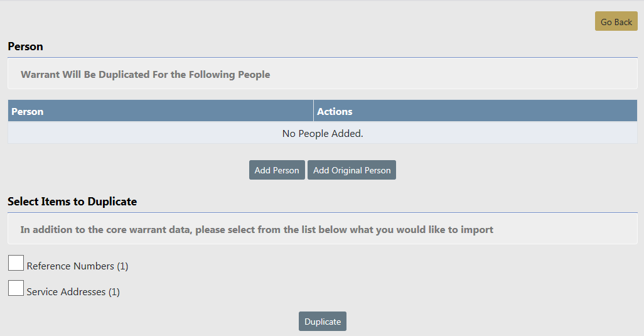Click the Go Back button

pyautogui.click(x=616, y=21)
